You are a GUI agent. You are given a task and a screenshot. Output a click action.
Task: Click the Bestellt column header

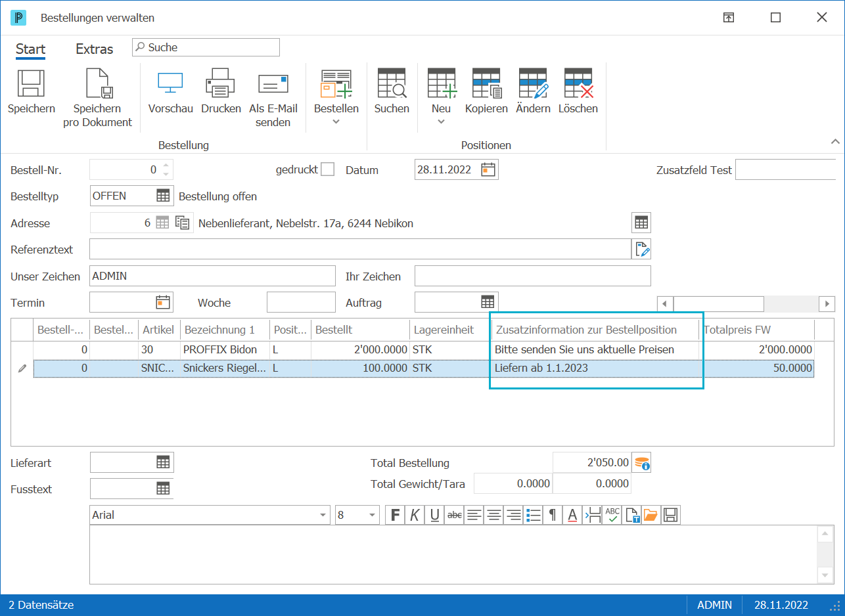[359, 330]
